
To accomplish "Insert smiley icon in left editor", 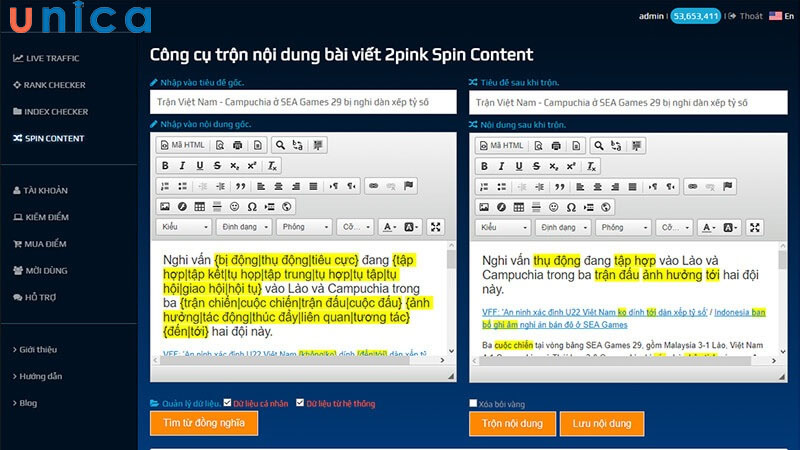I will 234,207.
